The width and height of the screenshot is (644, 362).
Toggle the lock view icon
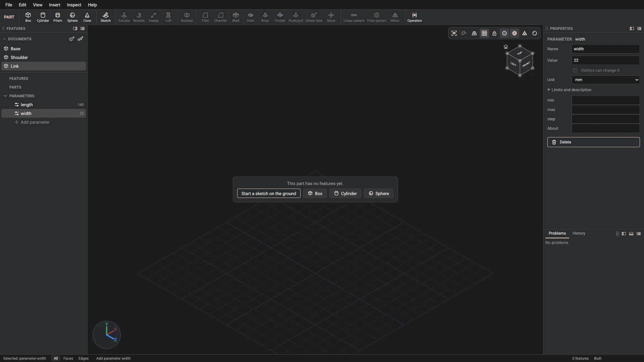coord(494,33)
